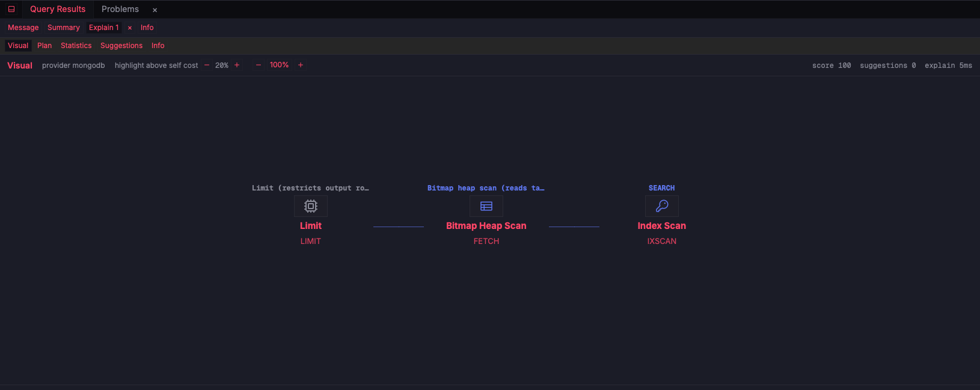Screen dimensions: 980x390
Task: Click the explain 5ms indicator
Action: [x=948, y=66]
